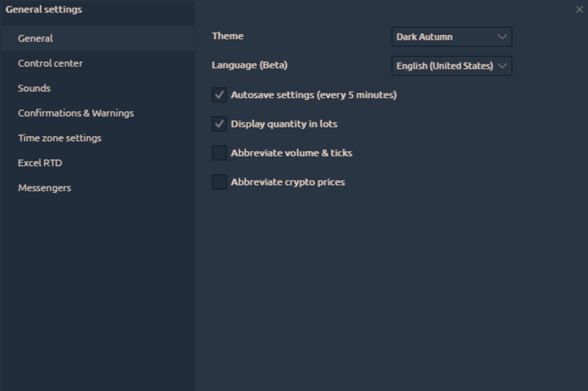The width and height of the screenshot is (588, 391).
Task: Enable Abbreviate crypto prices checkbox
Action: coord(220,182)
